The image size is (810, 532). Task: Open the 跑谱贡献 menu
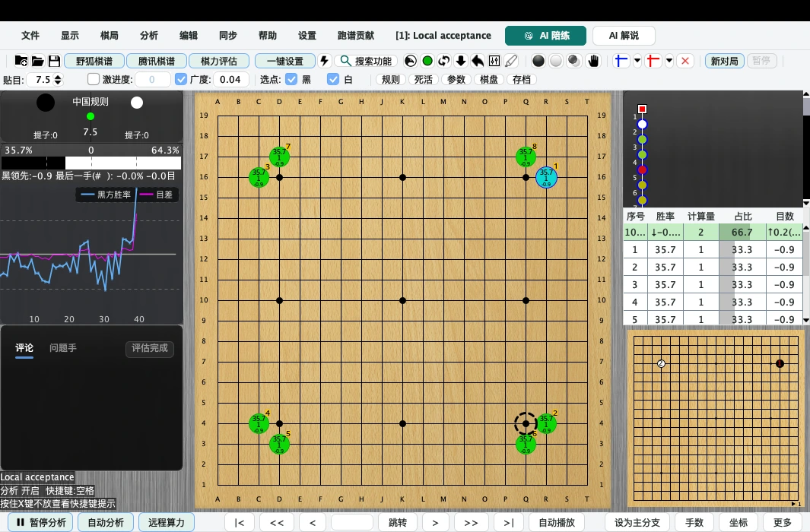(355, 36)
